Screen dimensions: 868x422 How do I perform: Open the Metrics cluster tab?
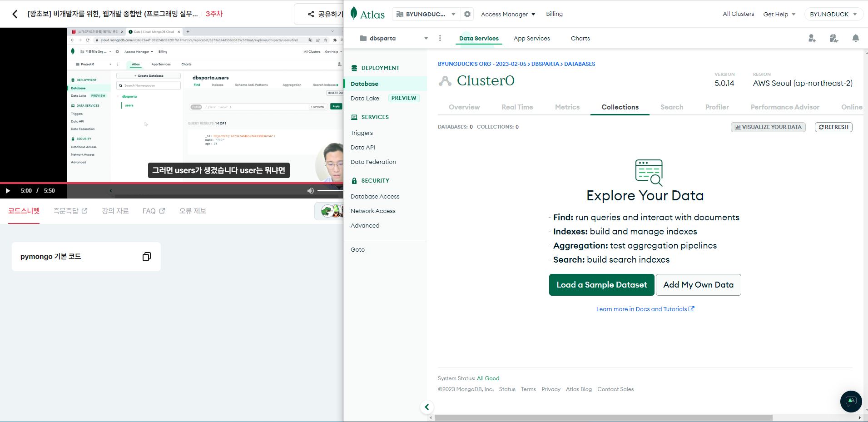pyautogui.click(x=567, y=107)
